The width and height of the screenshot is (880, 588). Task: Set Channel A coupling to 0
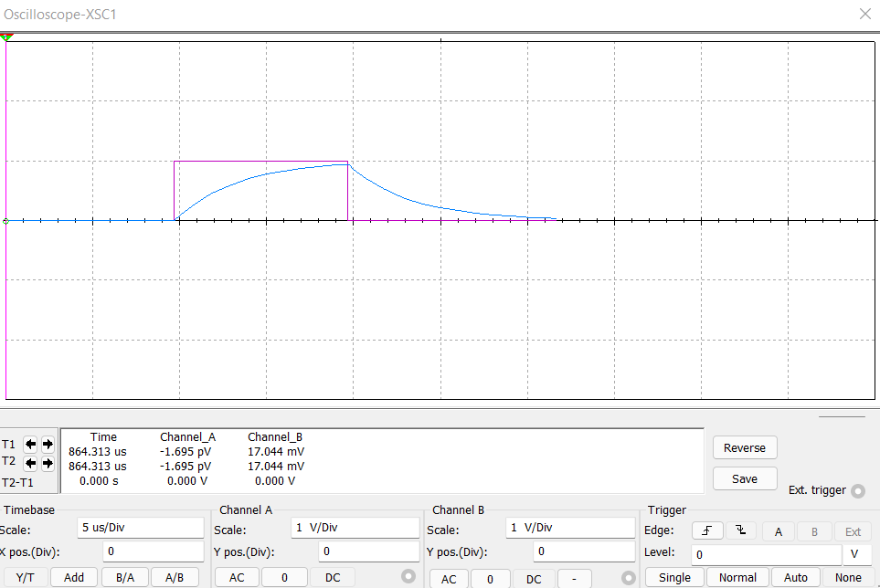[284, 577]
